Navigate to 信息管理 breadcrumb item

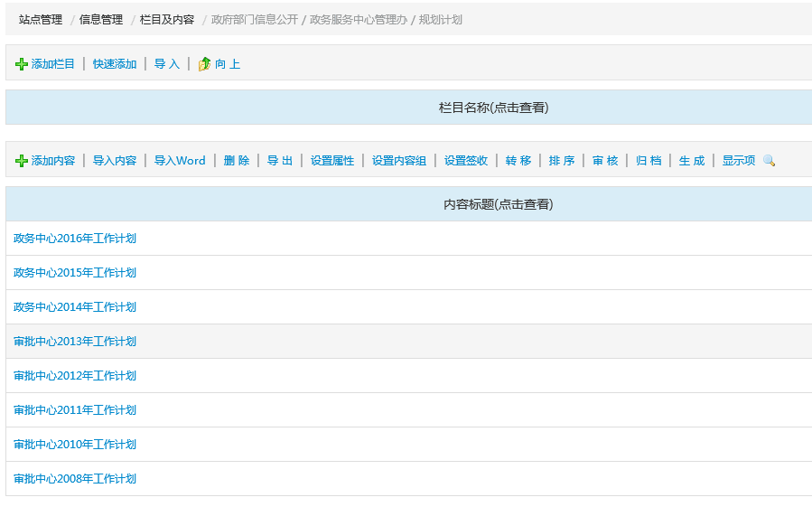pyautogui.click(x=101, y=19)
